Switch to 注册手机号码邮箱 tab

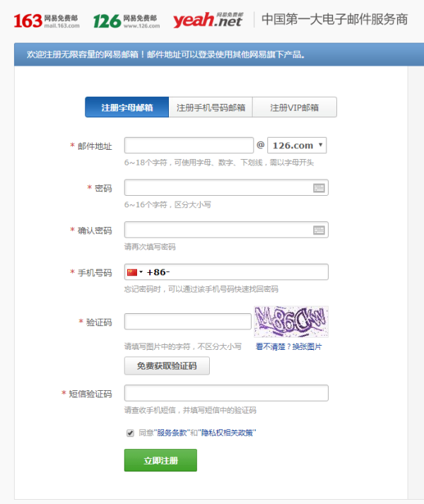coord(211,107)
